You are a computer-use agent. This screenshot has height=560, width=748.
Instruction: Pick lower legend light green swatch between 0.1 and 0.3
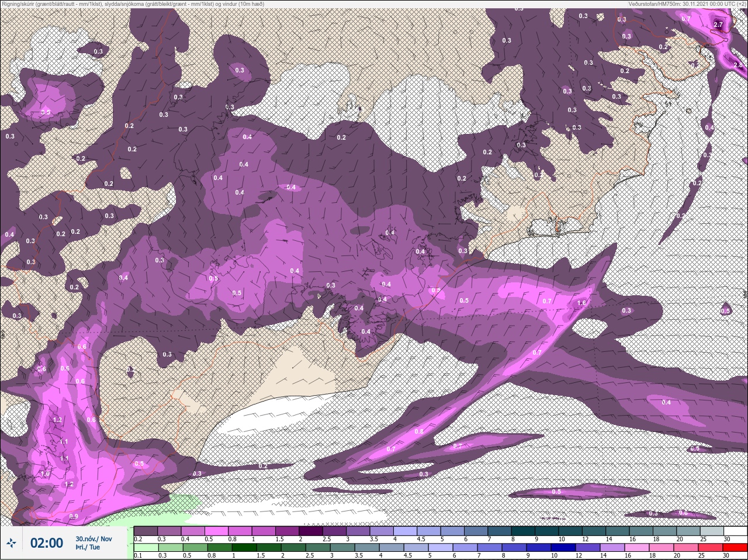click(146, 548)
